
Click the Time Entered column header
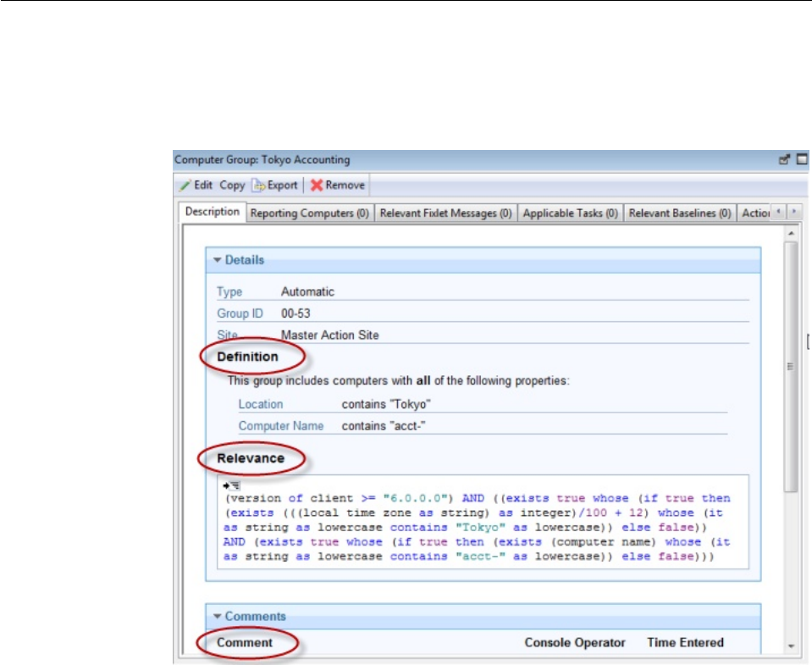click(685, 642)
